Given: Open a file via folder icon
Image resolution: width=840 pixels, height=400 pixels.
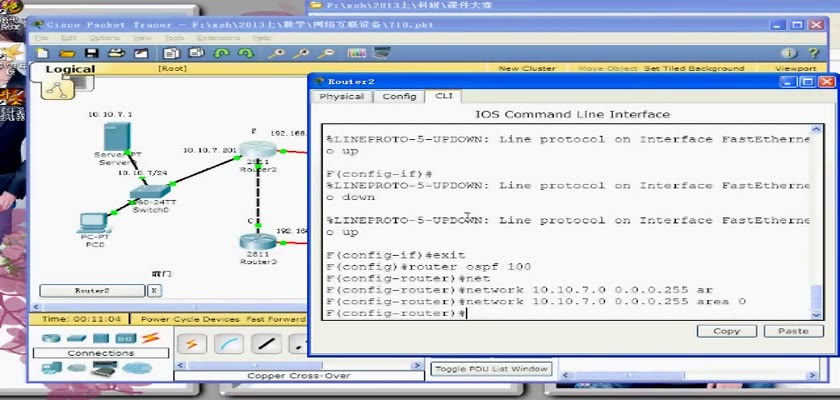Looking at the screenshot, I should pos(67,53).
